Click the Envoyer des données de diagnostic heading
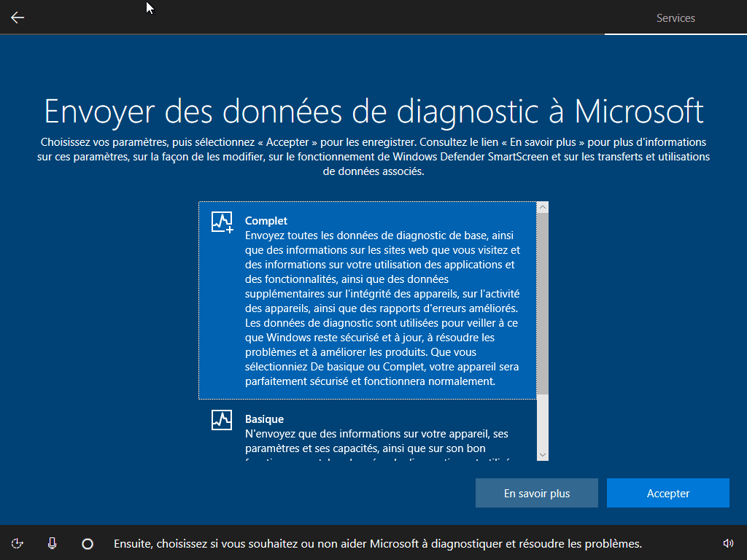Screen dimensions: 747x560 point(373,111)
